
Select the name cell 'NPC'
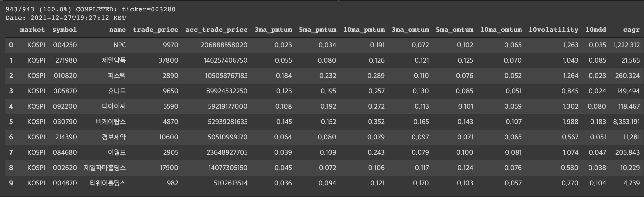(120, 45)
